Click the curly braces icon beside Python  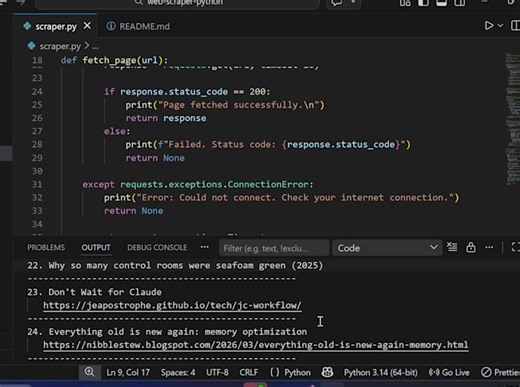coord(275,372)
